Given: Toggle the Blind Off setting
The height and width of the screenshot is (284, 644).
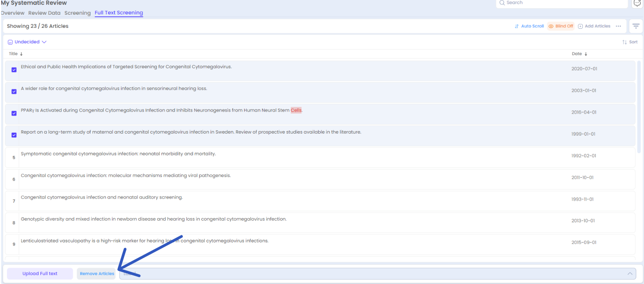Looking at the screenshot, I should click(561, 26).
